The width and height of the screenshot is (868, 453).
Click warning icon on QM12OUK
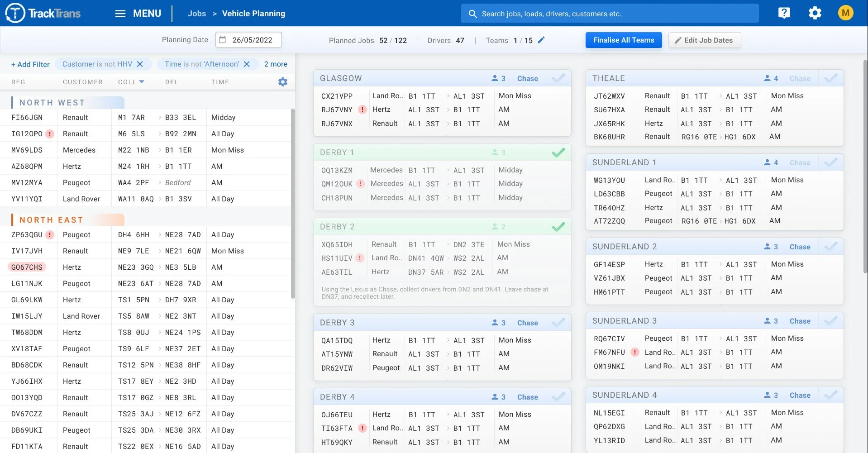pos(361,184)
